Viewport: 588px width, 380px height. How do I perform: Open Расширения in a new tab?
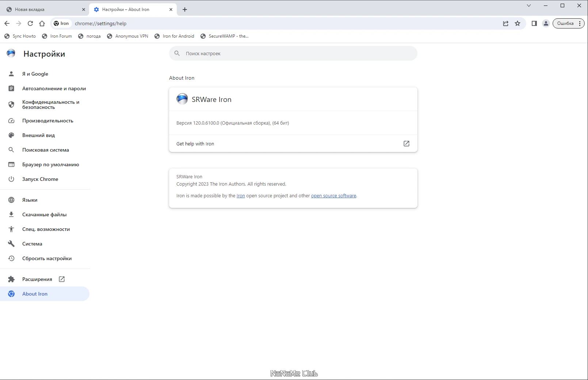[x=45, y=279]
